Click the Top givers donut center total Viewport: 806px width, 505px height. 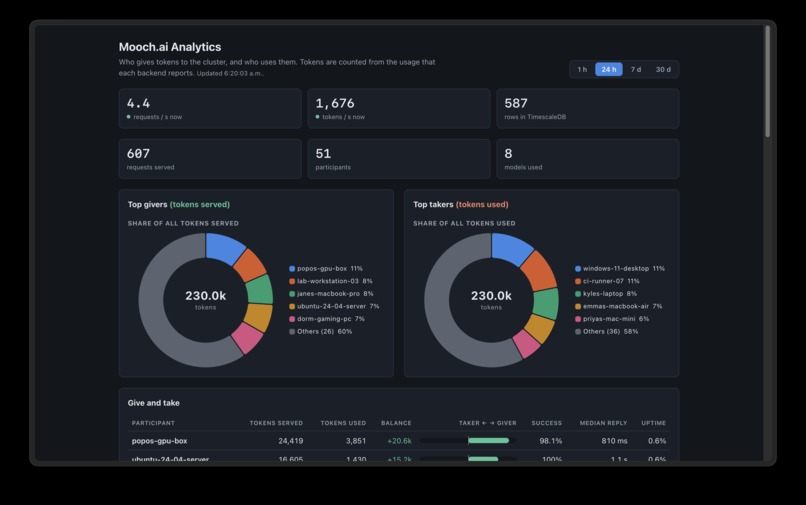(x=206, y=296)
